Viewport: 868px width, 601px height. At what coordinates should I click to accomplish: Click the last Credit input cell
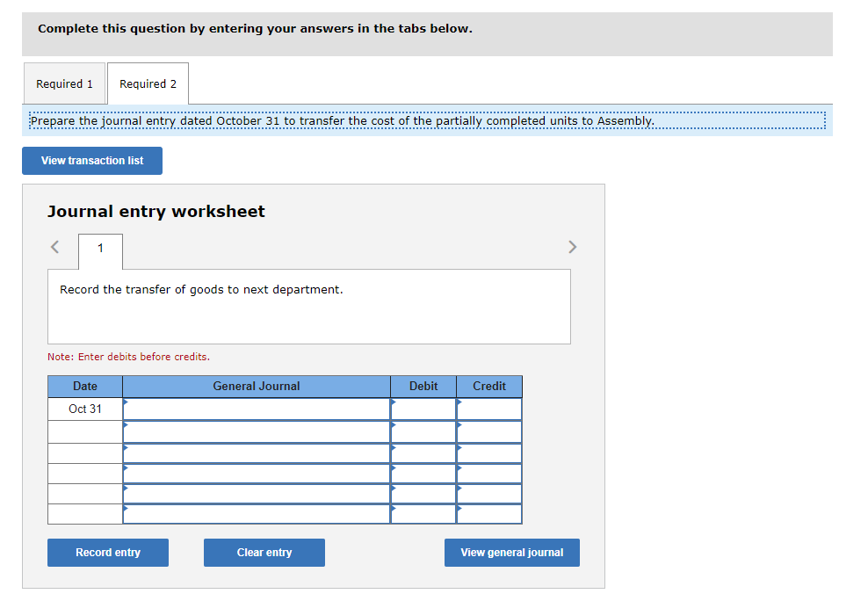click(489, 515)
